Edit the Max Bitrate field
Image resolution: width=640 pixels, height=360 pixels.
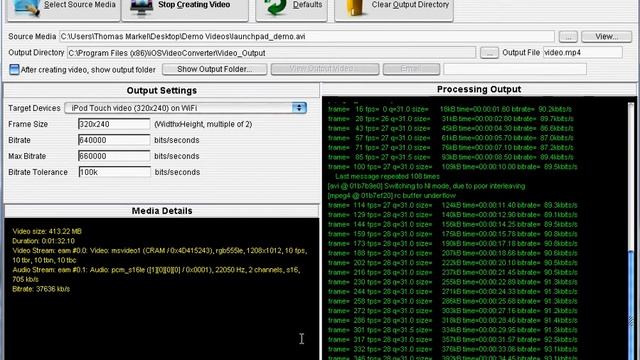point(114,156)
